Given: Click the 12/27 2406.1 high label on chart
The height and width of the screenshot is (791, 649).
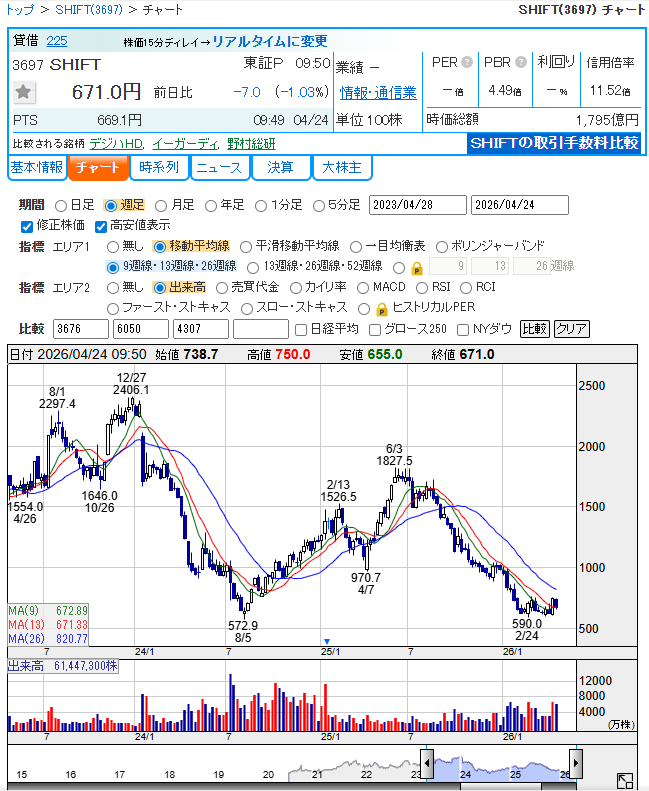Looking at the screenshot, I should pyautogui.click(x=131, y=383).
